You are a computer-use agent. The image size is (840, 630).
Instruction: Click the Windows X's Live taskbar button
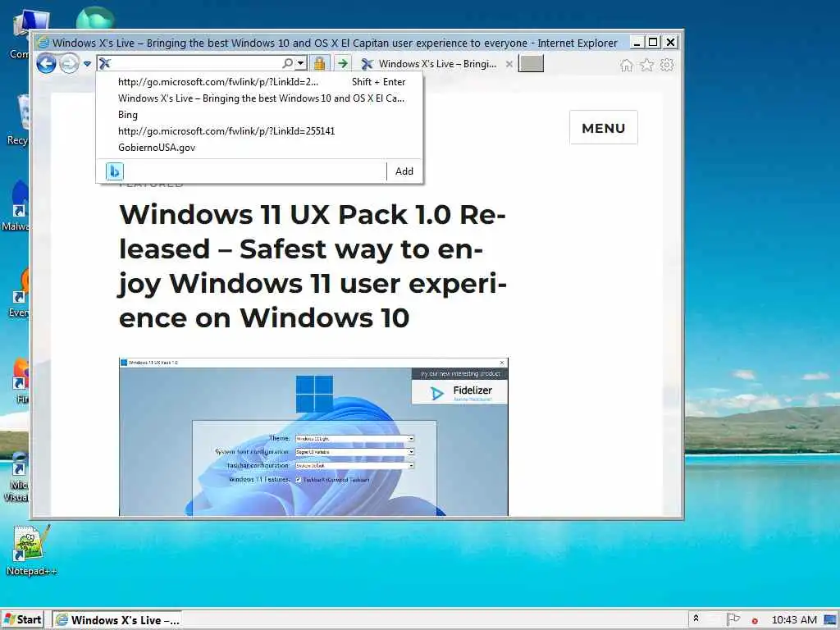(117, 620)
